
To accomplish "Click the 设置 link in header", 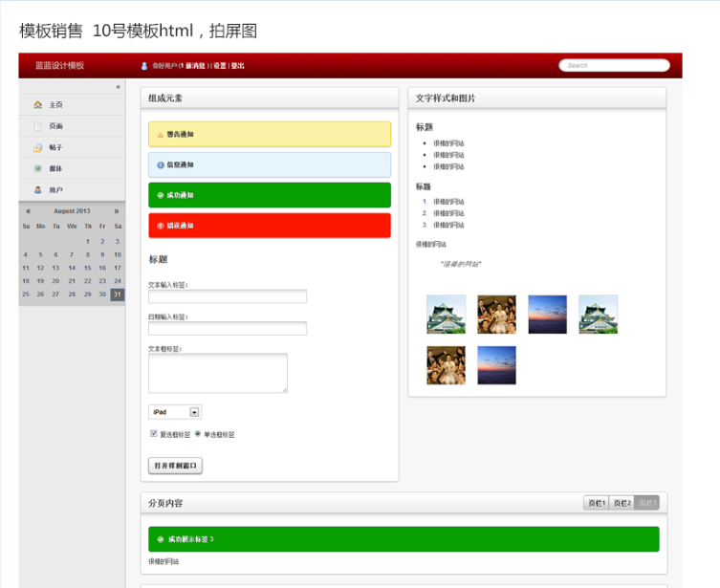I will 220,66.
